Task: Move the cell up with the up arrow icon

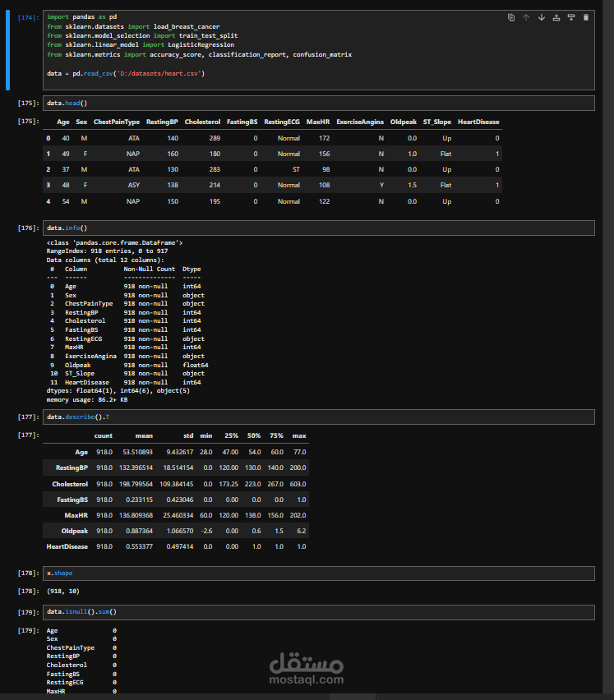Action: pos(526,17)
